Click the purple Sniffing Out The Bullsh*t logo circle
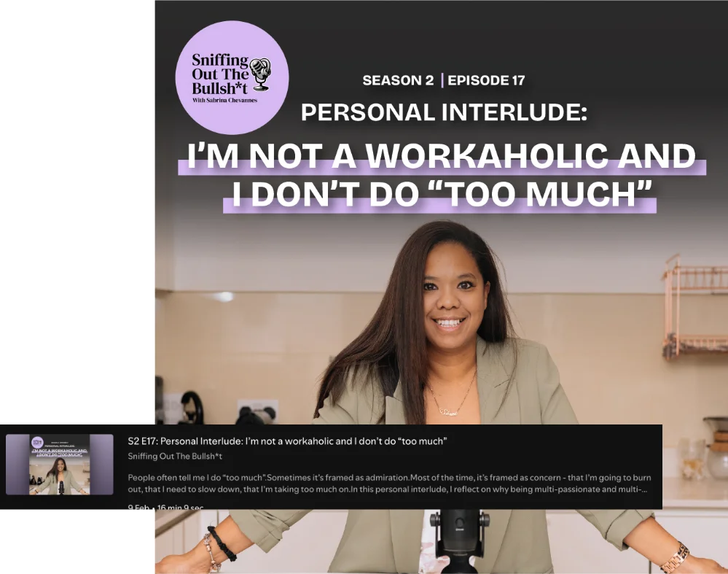 (x=232, y=78)
